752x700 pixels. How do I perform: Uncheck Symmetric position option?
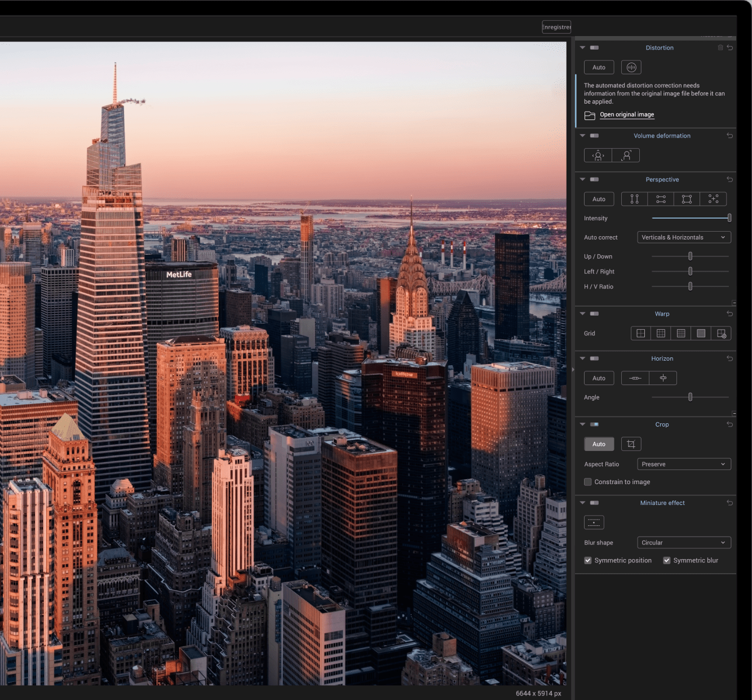tap(588, 560)
